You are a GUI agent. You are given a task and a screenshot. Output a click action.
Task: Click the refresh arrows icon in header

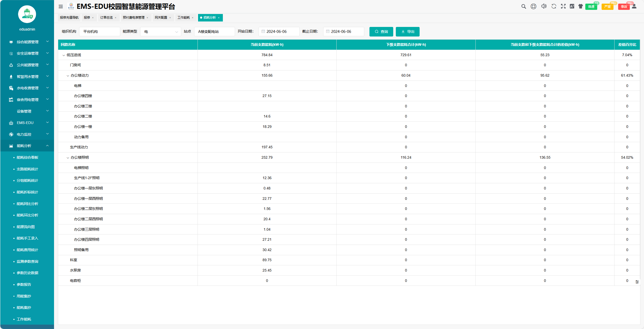(554, 6)
